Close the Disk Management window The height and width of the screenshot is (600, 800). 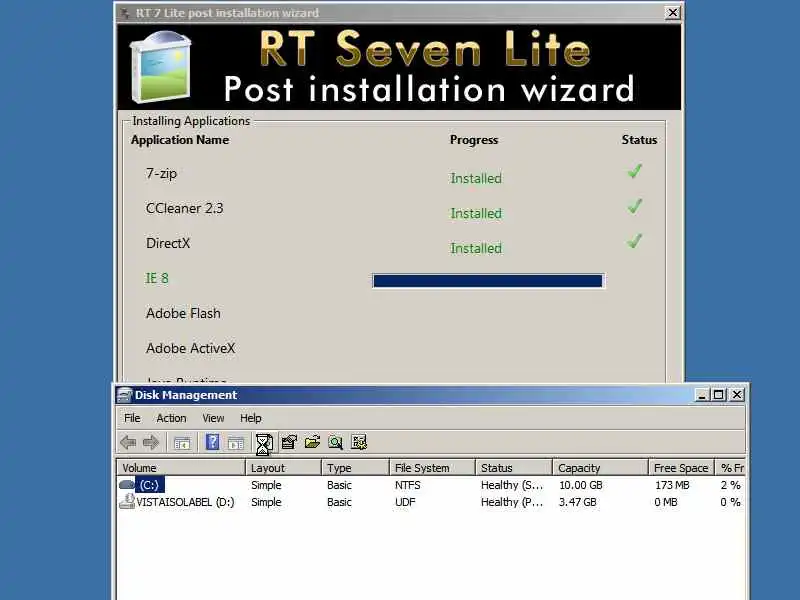click(x=737, y=395)
